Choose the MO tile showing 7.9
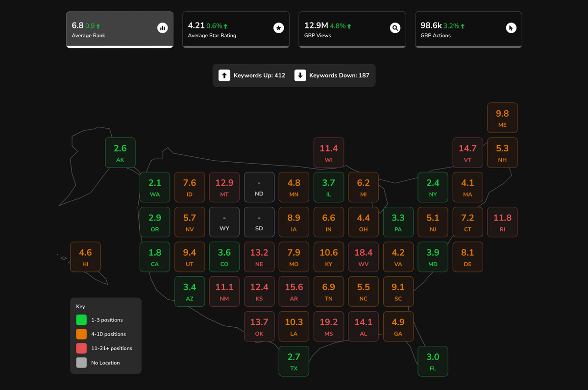This screenshot has height=390, width=588. tap(294, 257)
